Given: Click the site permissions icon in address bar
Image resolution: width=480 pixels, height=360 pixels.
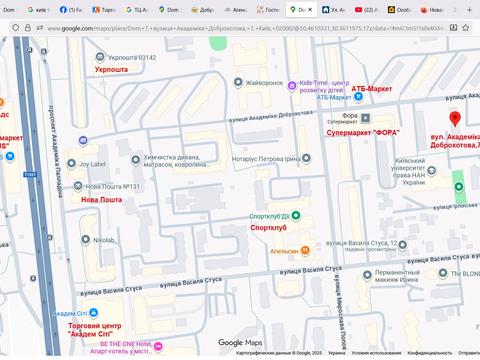Looking at the screenshot, I should (40, 28).
